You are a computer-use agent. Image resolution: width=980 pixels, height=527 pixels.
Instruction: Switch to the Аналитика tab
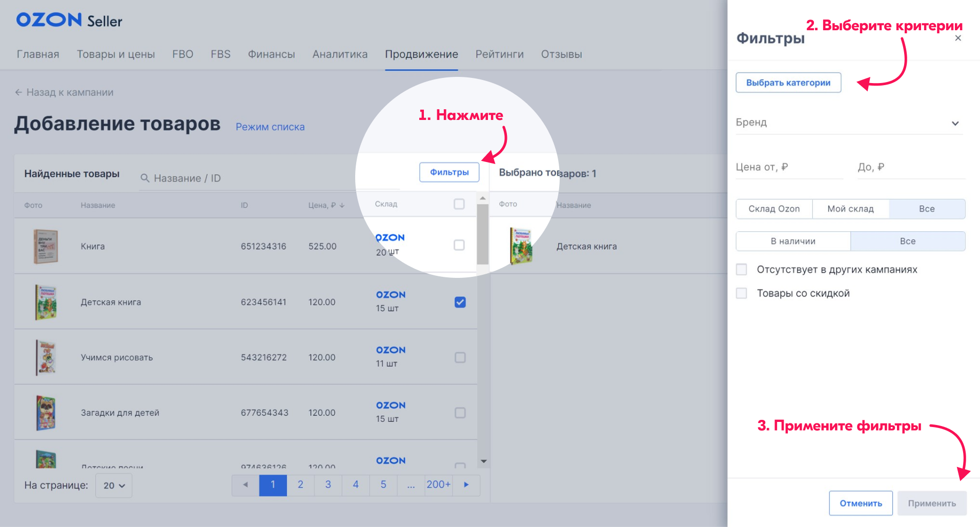point(340,54)
